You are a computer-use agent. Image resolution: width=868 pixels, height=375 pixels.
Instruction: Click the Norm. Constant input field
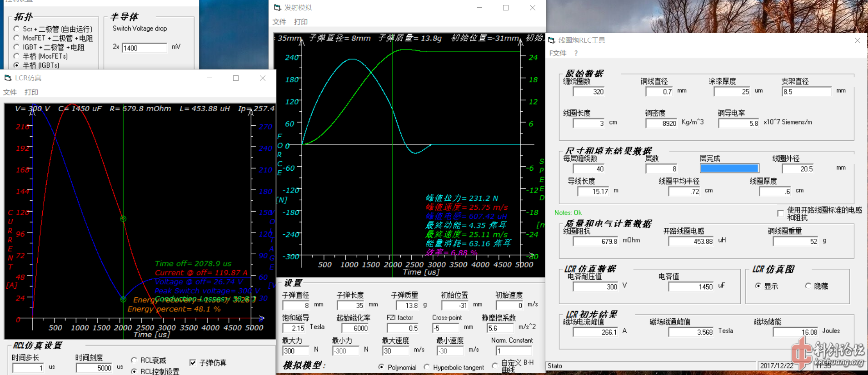pyautogui.click(x=514, y=350)
